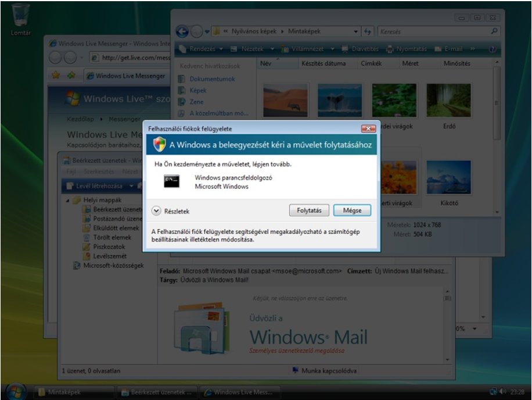Screen dimensions: 532x400
Task: Click the Explorer file list scroll-down arrow
Action: [x=497, y=212]
